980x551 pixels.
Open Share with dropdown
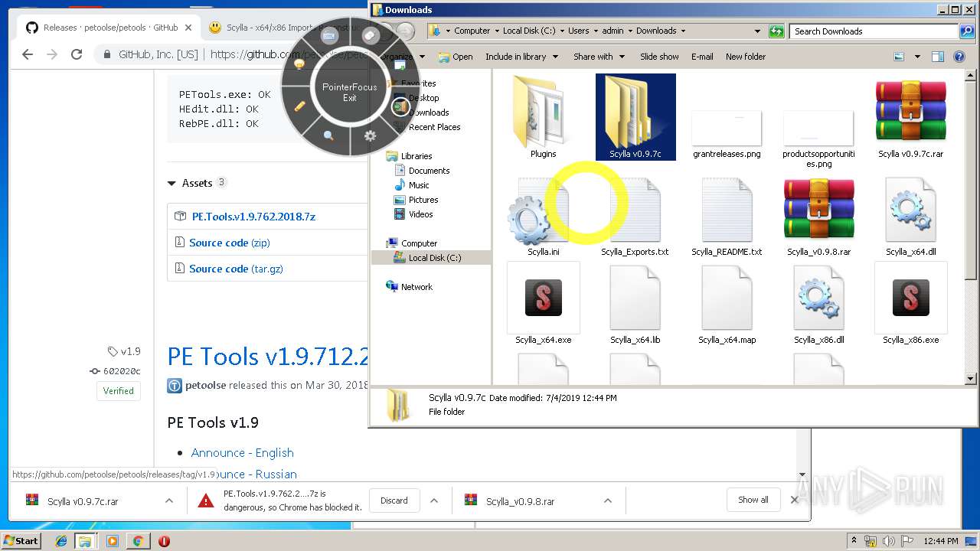pos(599,57)
